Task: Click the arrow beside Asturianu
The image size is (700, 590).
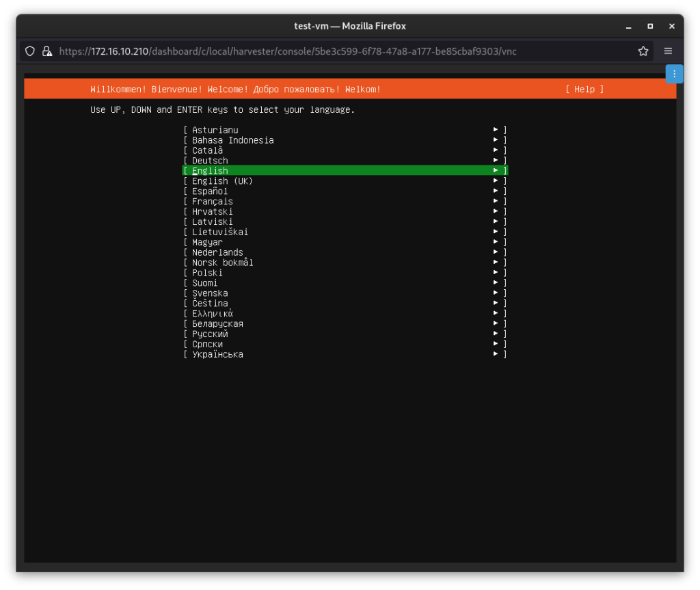Action: click(496, 129)
